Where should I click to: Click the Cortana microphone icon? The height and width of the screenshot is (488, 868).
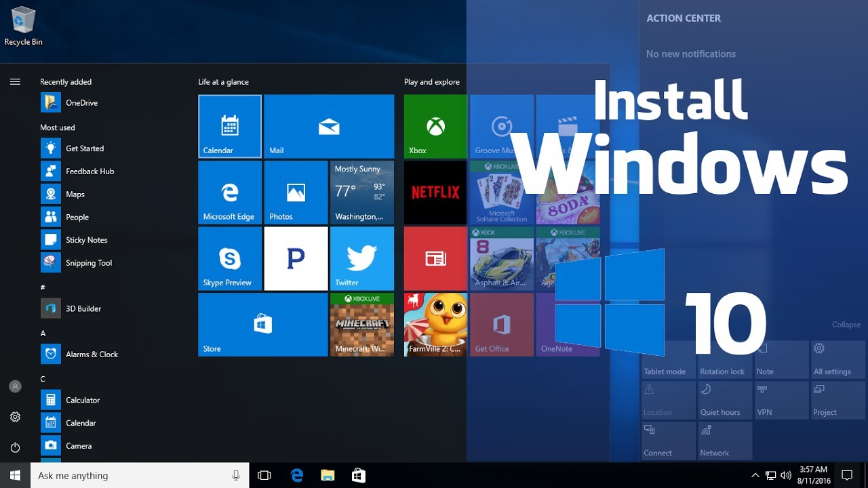236,475
